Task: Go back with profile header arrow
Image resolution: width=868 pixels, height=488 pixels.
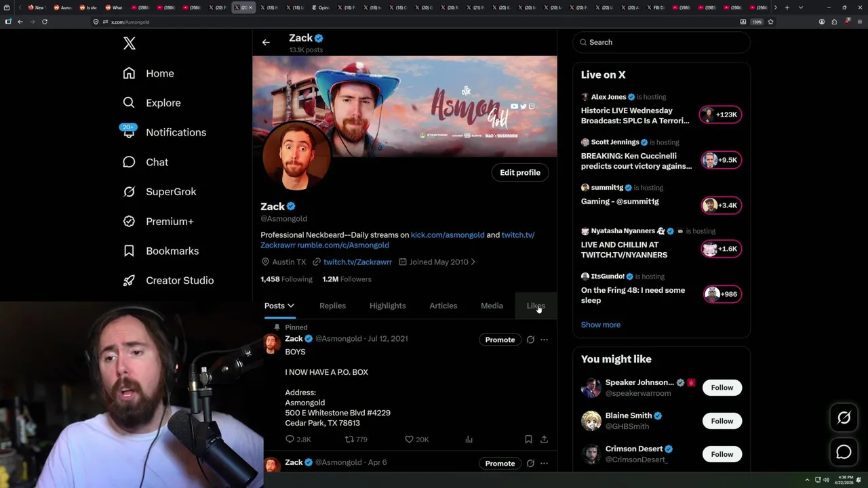Action: pos(266,43)
